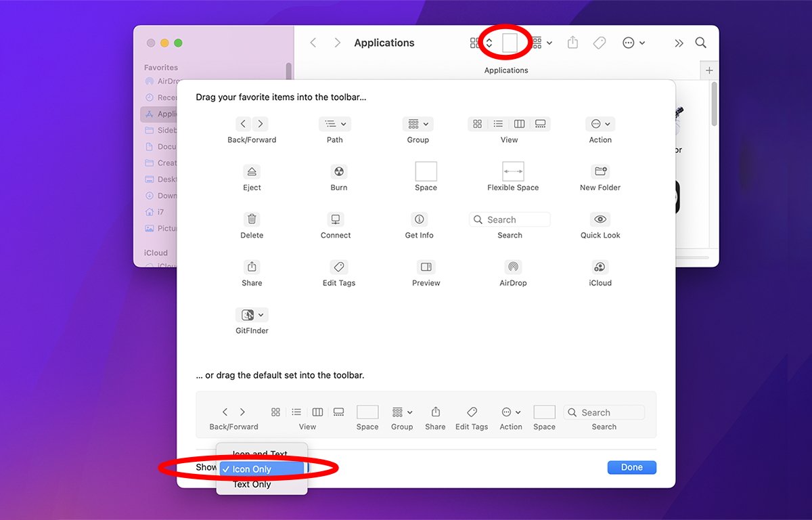This screenshot has height=520, width=812.
Task: Choose Text Only from the Show menu
Action: (252, 484)
